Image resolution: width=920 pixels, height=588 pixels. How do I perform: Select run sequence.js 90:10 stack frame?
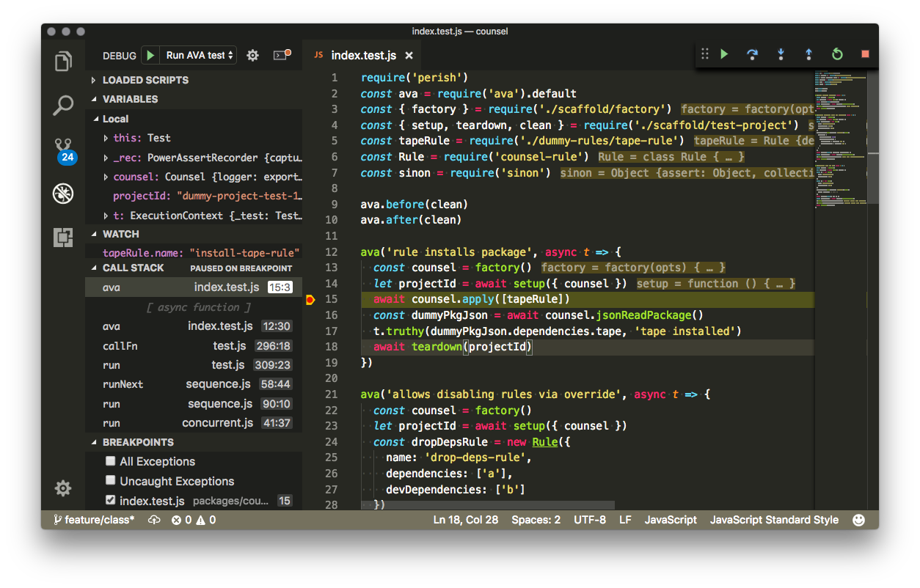tap(194, 404)
